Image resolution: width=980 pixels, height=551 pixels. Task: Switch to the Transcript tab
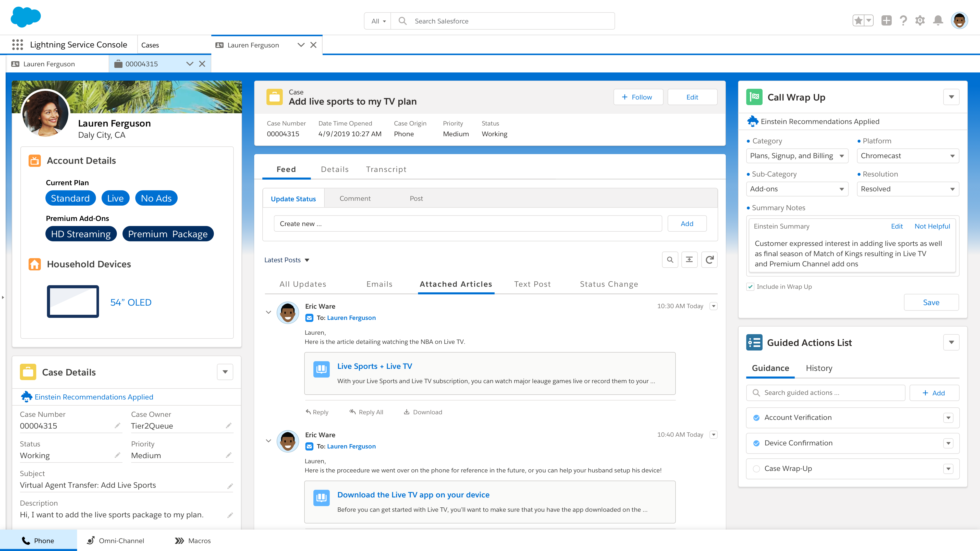(386, 169)
